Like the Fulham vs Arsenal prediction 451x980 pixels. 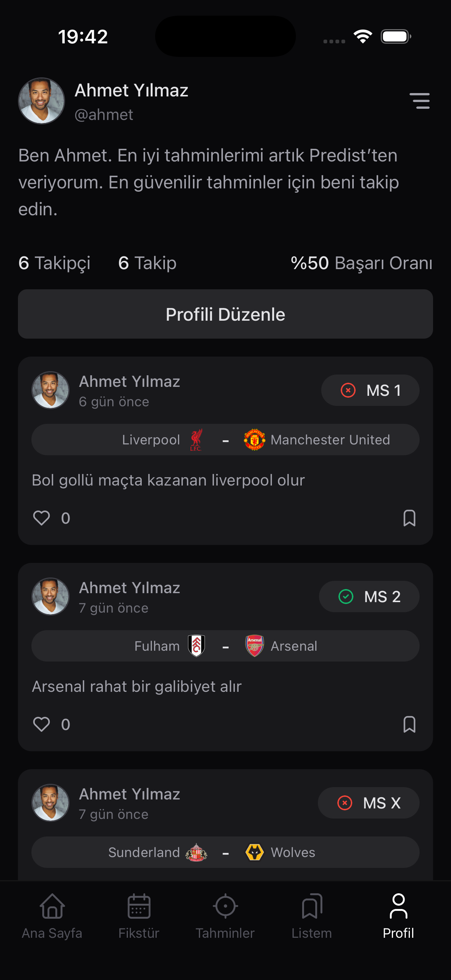[x=42, y=724]
